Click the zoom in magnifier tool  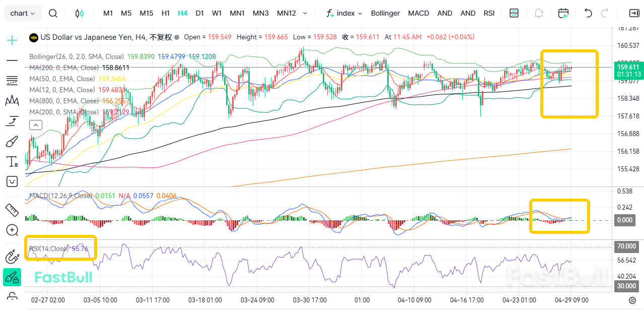(x=12, y=230)
